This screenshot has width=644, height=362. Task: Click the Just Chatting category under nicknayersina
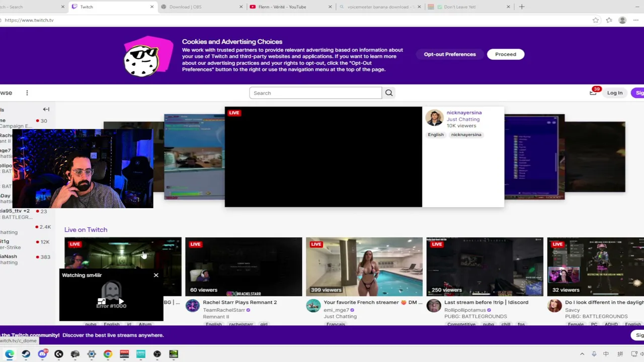pos(463,119)
